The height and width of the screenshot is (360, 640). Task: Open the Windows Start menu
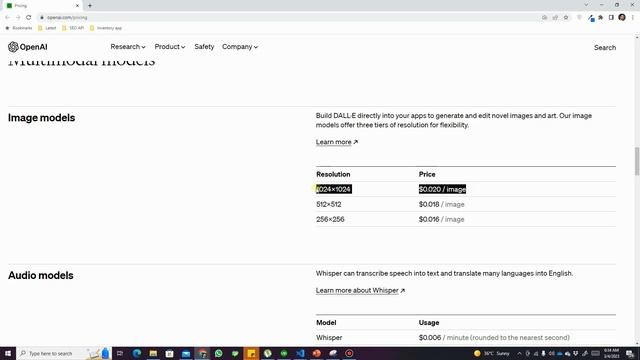click(8, 353)
